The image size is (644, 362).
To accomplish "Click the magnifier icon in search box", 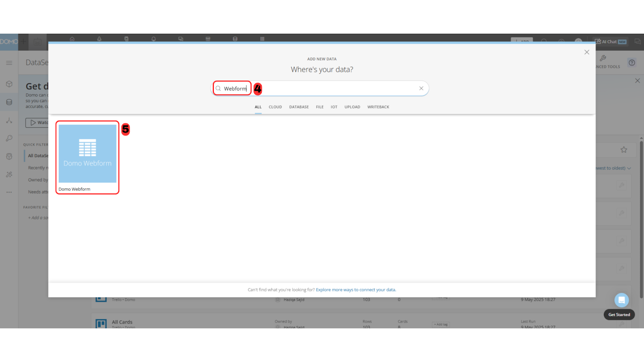I will tap(218, 88).
